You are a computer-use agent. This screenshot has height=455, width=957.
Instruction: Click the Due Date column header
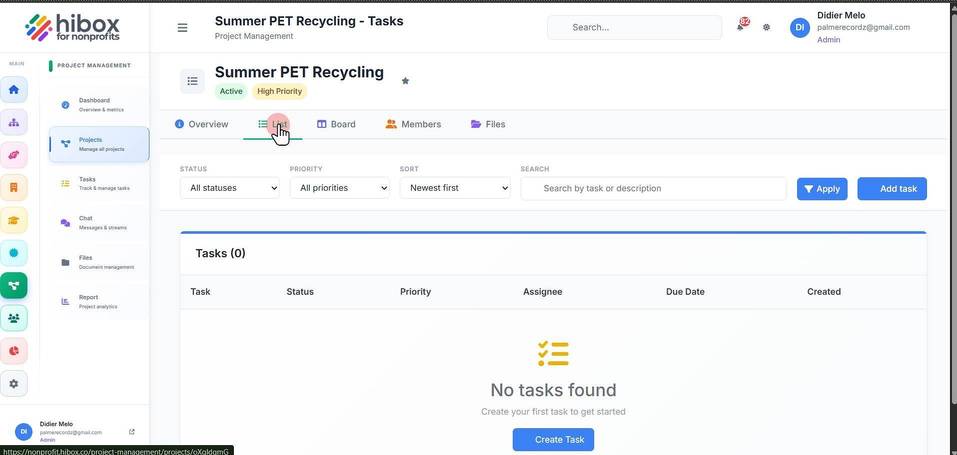click(685, 292)
